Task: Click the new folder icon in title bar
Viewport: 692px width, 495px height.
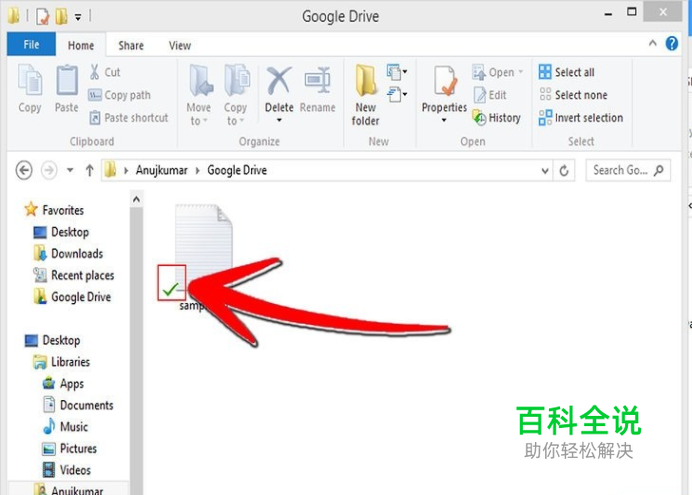Action: coord(61,17)
